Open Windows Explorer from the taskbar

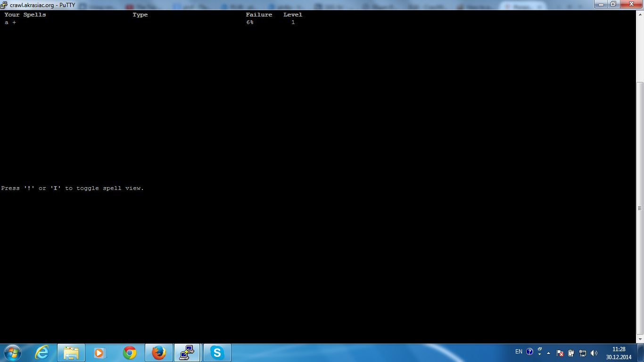coord(71,353)
